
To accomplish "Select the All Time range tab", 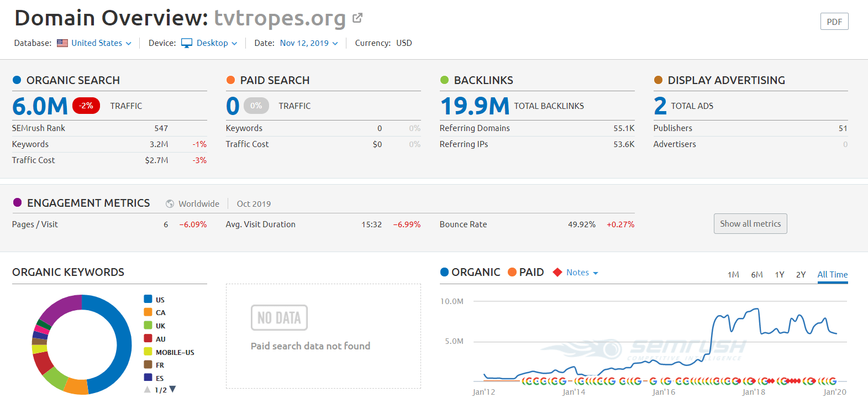I will coord(833,275).
